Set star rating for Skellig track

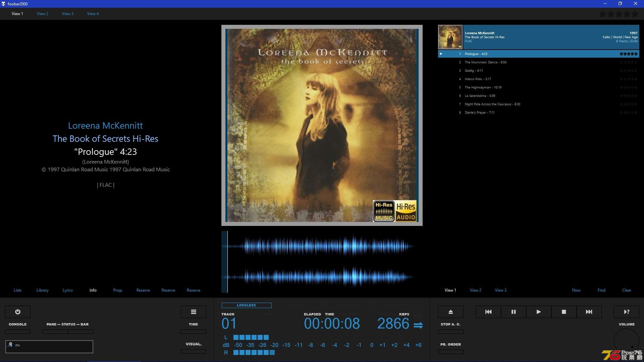(629, 71)
